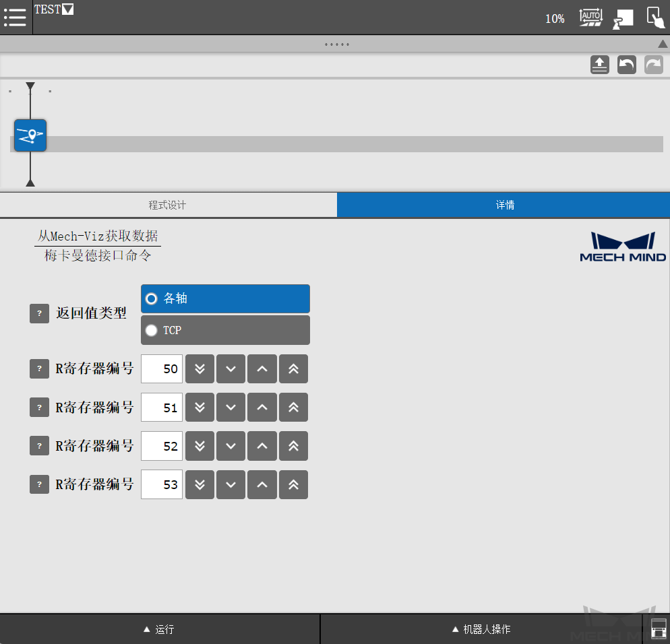Switch to the 详情 tab
The image size is (670, 644).
504,205
